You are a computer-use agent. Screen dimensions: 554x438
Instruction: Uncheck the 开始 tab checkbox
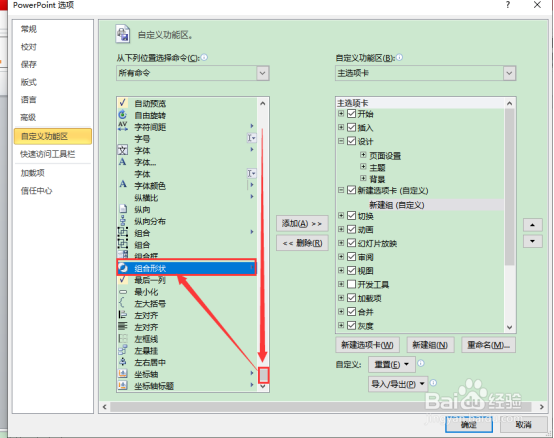[351, 113]
